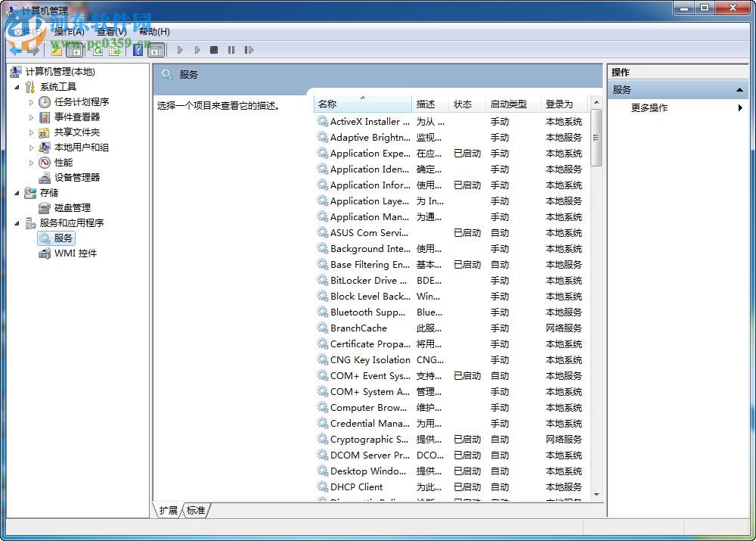Click the Back navigation arrow icon
The image size is (756, 541).
point(15,50)
